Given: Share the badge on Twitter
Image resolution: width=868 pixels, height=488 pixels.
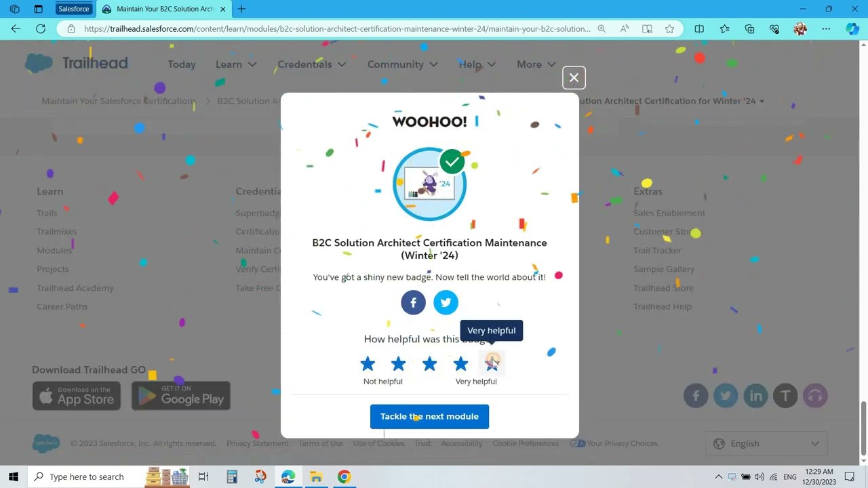Looking at the screenshot, I should 446,302.
